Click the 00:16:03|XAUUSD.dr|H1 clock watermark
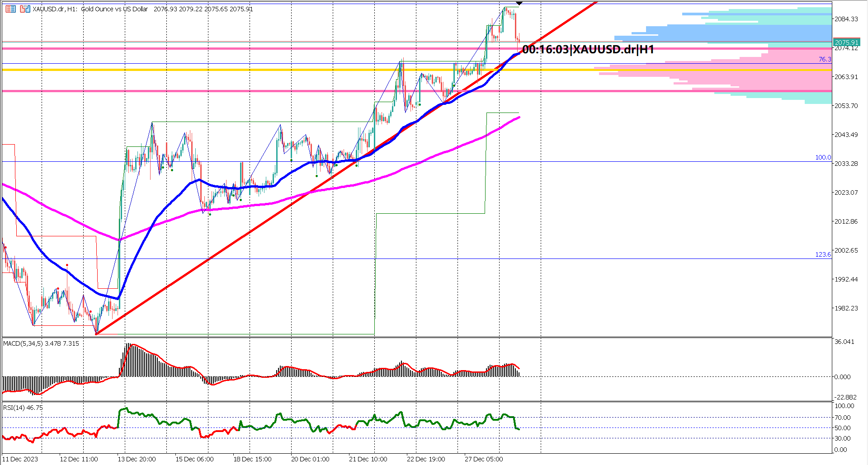This screenshot has height=465, width=868. click(x=588, y=50)
